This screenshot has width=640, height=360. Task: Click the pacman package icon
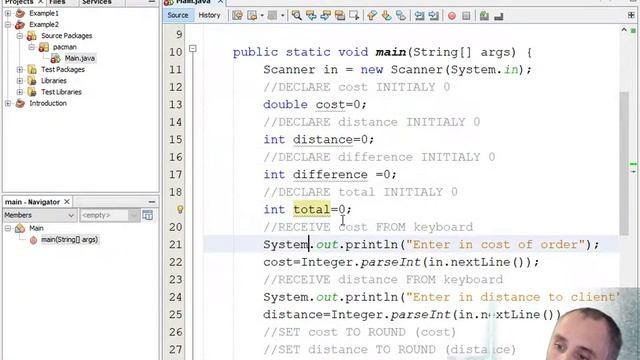tap(44, 47)
